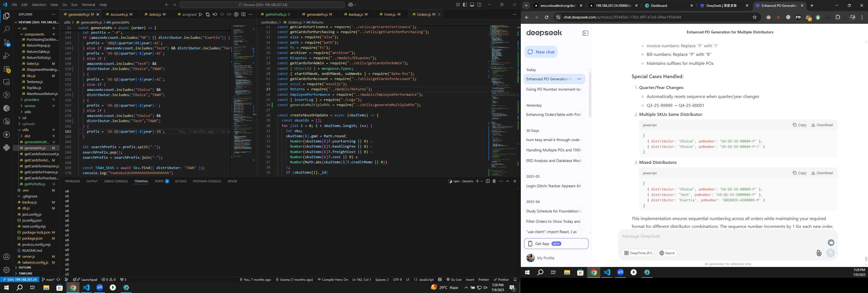Switch to the PROBLEMS panel tab
868x293 pixels.
(x=72, y=181)
